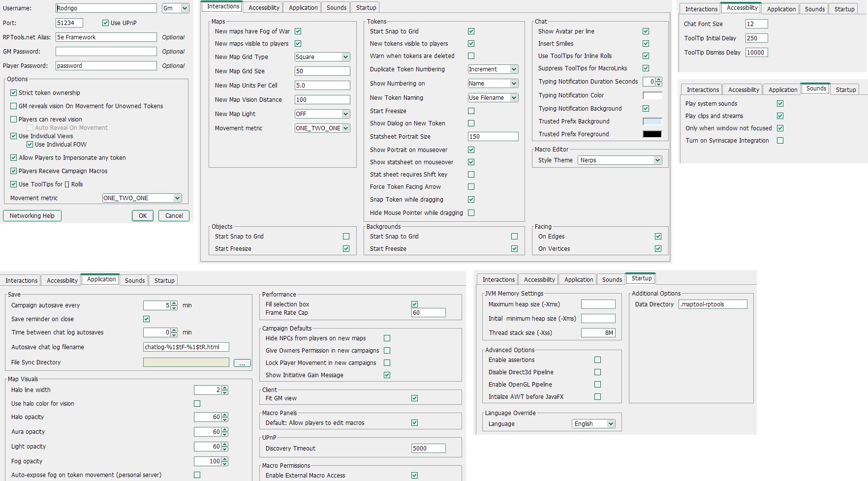
Task: Select Startup tab above JVM Memory Settings
Action: (641, 278)
